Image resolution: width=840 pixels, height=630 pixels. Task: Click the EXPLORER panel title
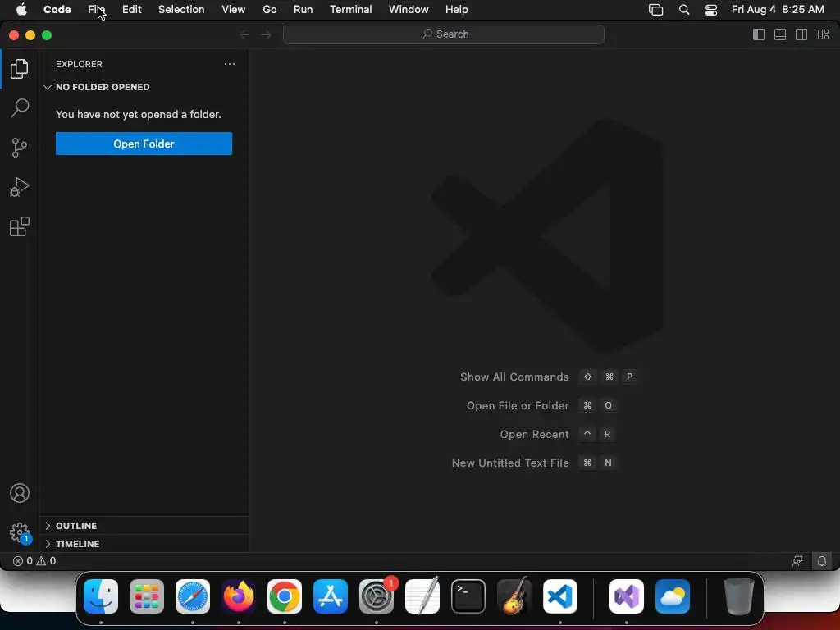[79, 64]
